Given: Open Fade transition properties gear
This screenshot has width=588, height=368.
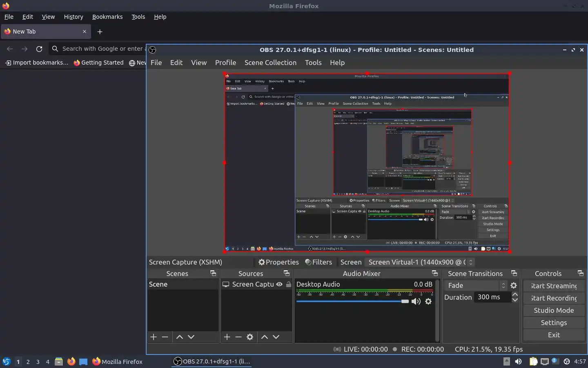Looking at the screenshot, I should [514, 285].
